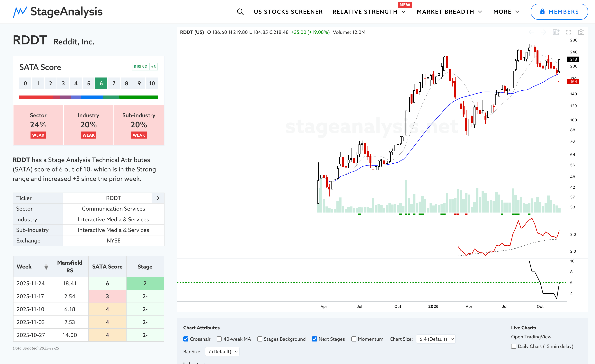Click the Sector 24% Weak card
The height and width of the screenshot is (364, 595).
coord(38,125)
